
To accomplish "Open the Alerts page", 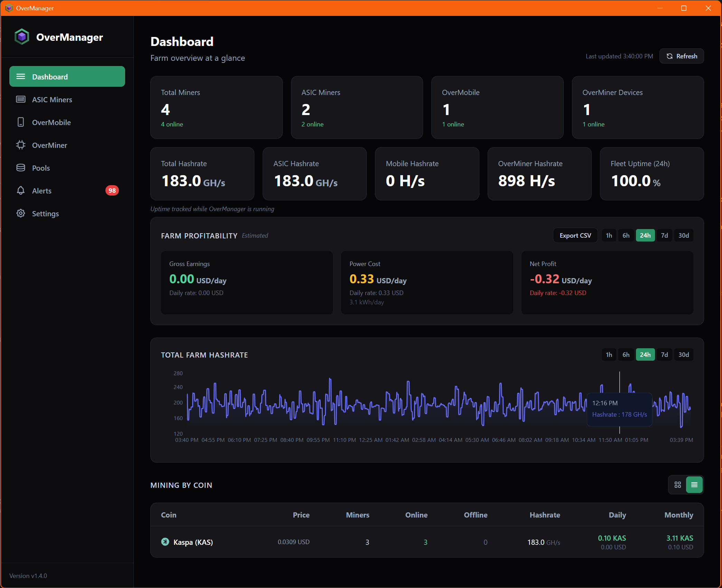I will [x=67, y=191].
